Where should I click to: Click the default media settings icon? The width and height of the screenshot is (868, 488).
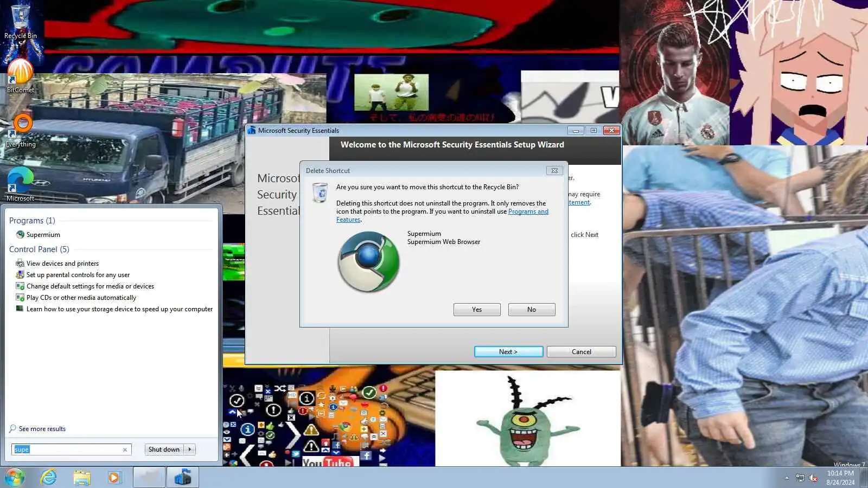pyautogui.click(x=20, y=286)
